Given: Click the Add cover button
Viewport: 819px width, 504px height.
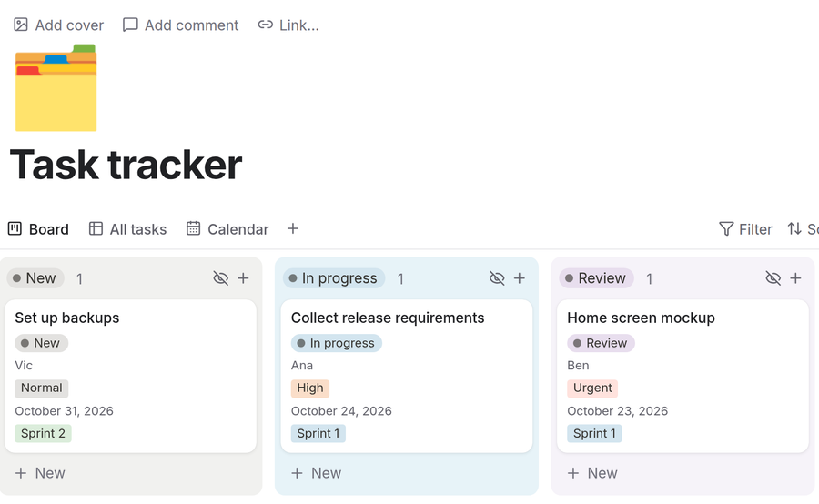Looking at the screenshot, I should (58, 25).
